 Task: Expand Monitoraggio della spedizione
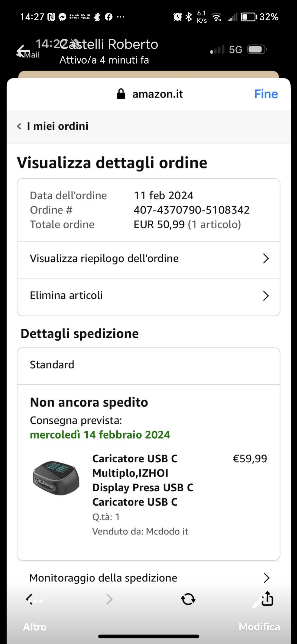[x=148, y=578]
